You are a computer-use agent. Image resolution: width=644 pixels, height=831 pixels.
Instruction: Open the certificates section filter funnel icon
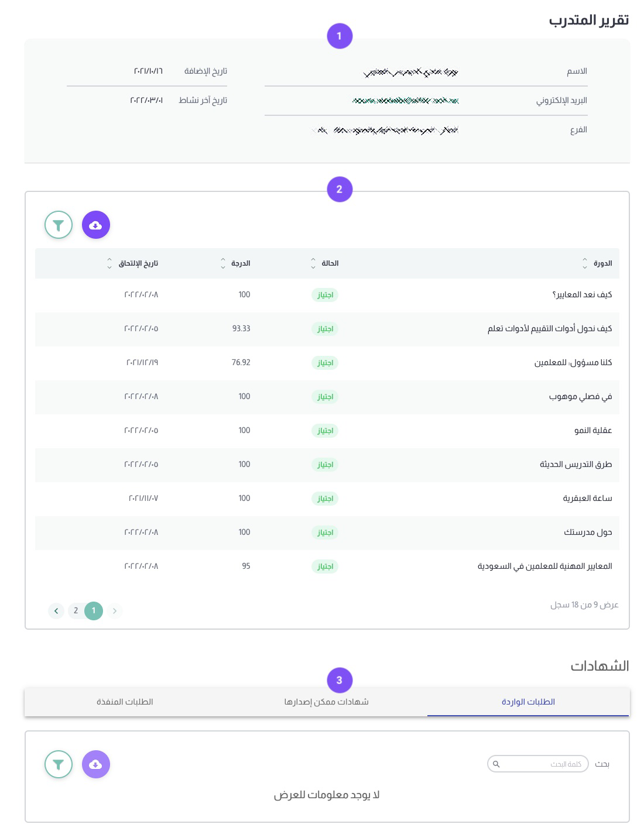click(59, 764)
